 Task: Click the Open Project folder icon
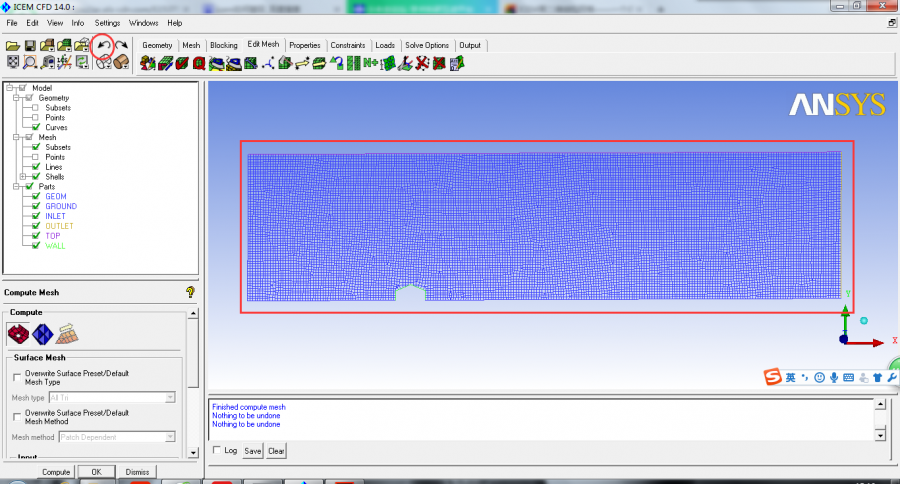[x=13, y=45]
